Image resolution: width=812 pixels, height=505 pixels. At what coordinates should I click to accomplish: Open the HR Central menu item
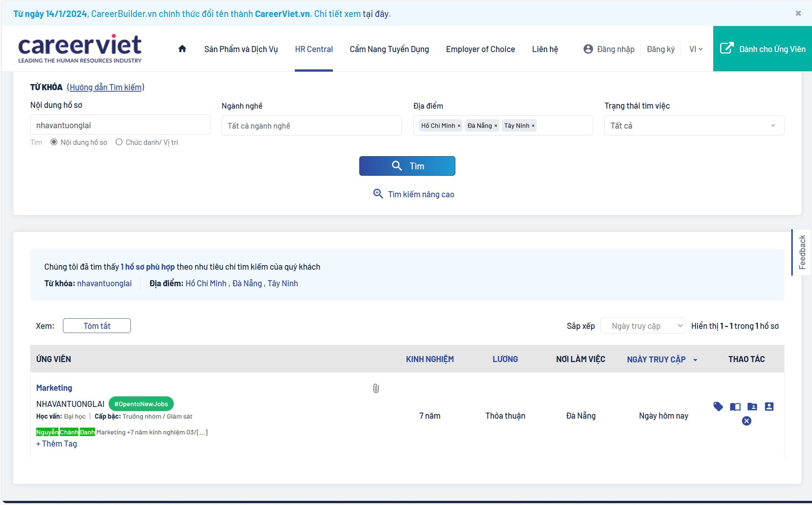pyautogui.click(x=314, y=49)
